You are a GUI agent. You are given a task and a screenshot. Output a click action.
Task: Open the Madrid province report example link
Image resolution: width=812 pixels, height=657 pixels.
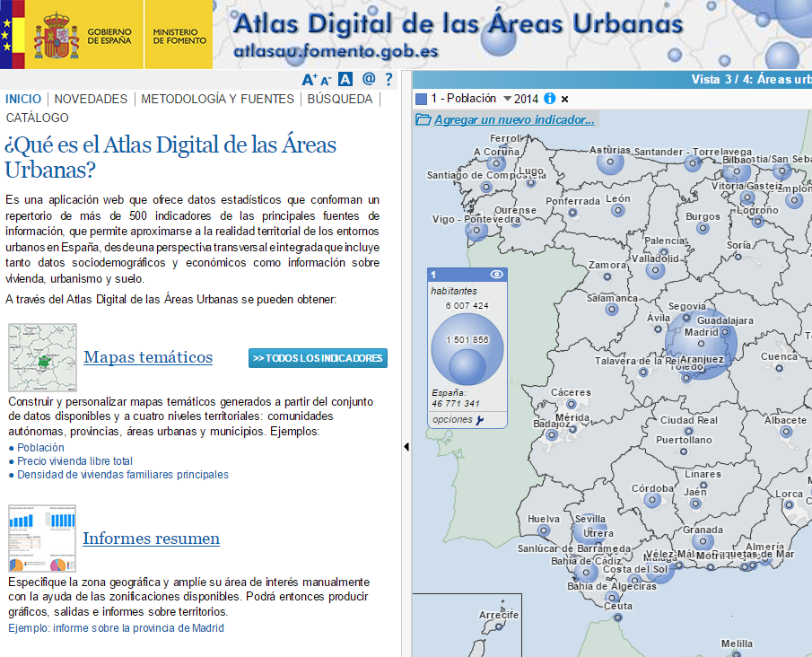(x=116, y=628)
